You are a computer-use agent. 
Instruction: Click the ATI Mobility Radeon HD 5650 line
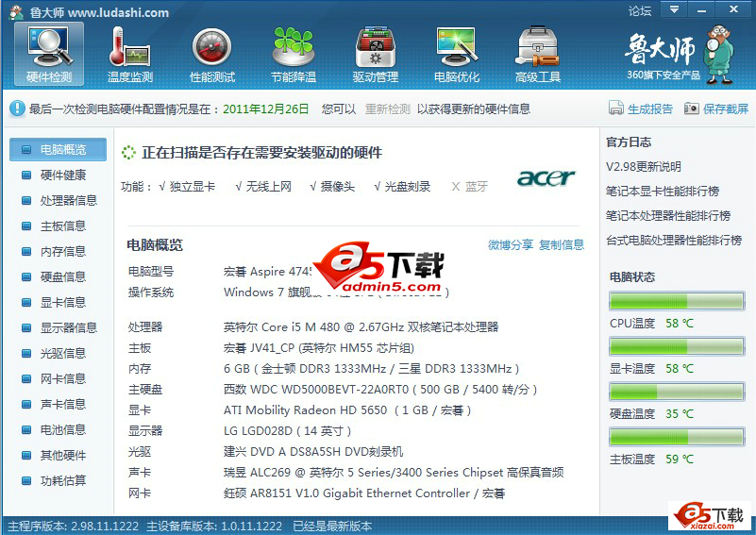click(x=347, y=410)
